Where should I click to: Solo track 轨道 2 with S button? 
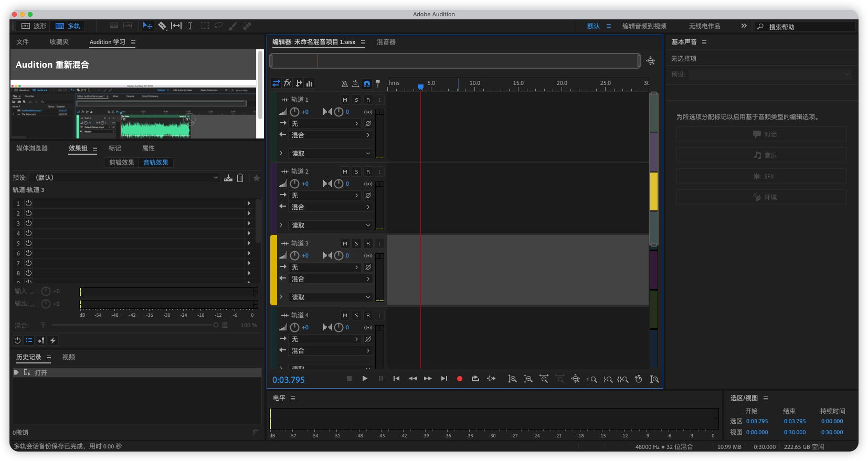356,171
